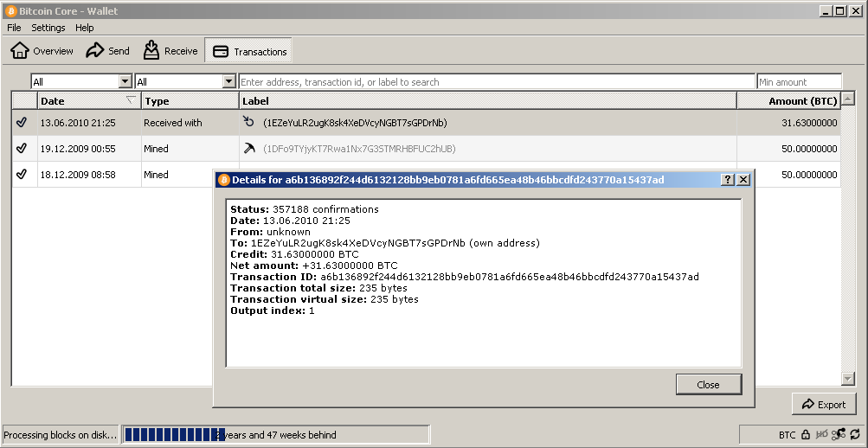The image size is (868, 448).
Task: Click the block sync progress bar
Action: 276,435
